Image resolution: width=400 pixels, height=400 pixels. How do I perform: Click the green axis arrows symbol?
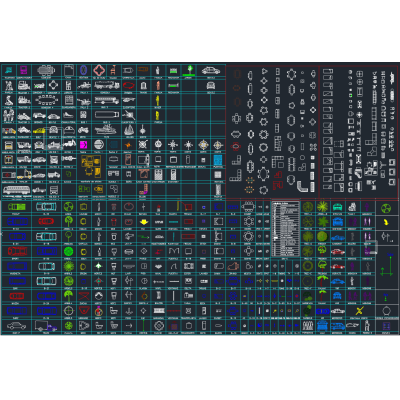[x=387, y=266]
